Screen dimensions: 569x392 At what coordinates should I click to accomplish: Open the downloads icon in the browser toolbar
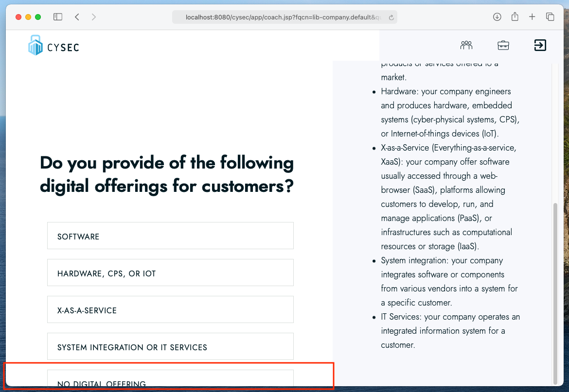[x=497, y=16]
